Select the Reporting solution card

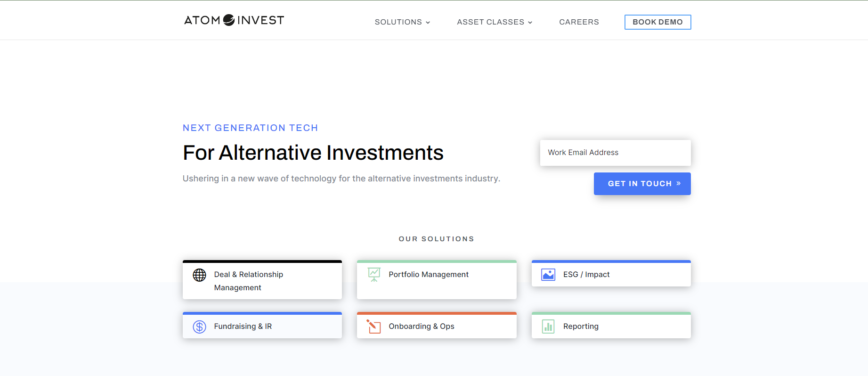point(611,326)
